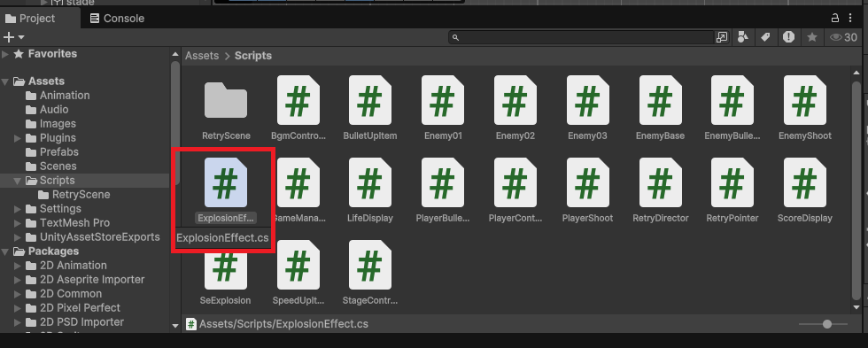Click Assets in the breadcrumb path
This screenshot has width=868, height=348.
[202, 56]
